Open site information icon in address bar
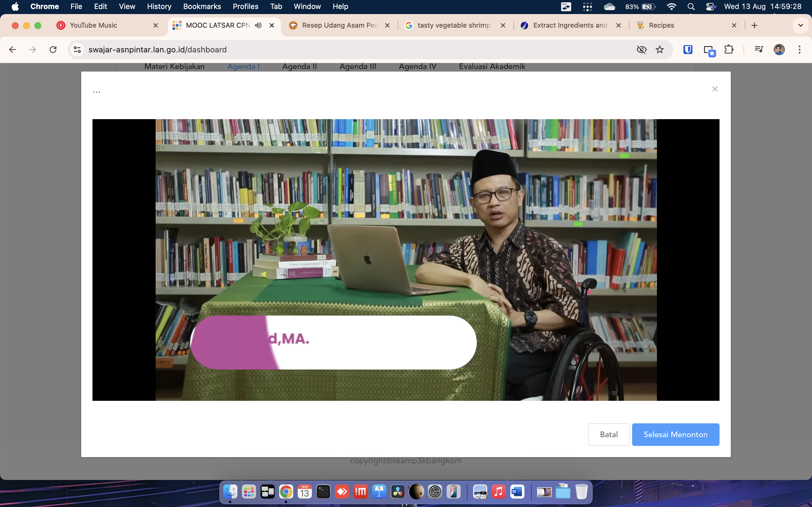This screenshot has width=812, height=507. (x=77, y=50)
